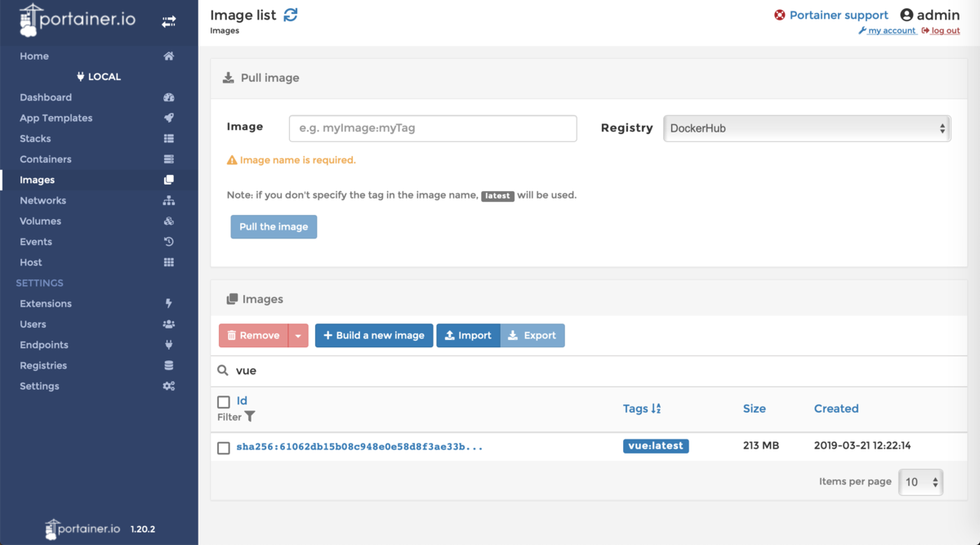
Task: Open Registries settings page
Action: pos(43,365)
